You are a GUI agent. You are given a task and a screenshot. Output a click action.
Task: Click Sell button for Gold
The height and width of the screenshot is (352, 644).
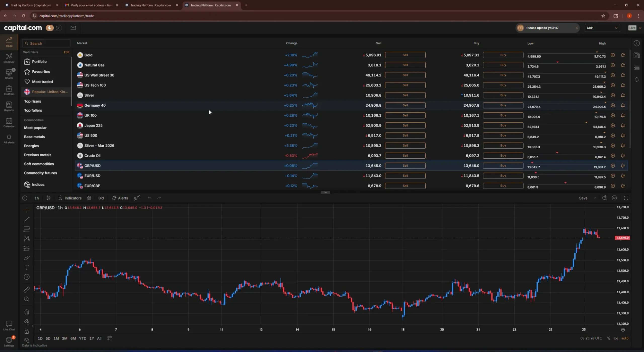(x=405, y=55)
